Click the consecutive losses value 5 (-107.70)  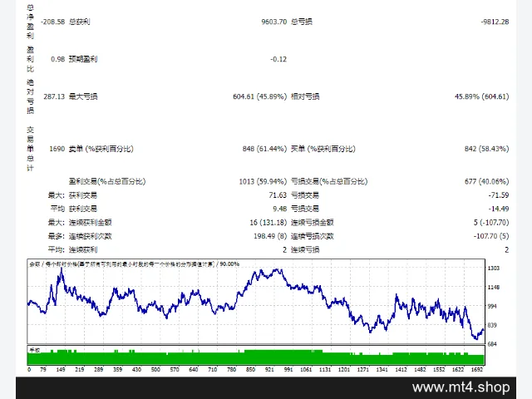click(491, 223)
